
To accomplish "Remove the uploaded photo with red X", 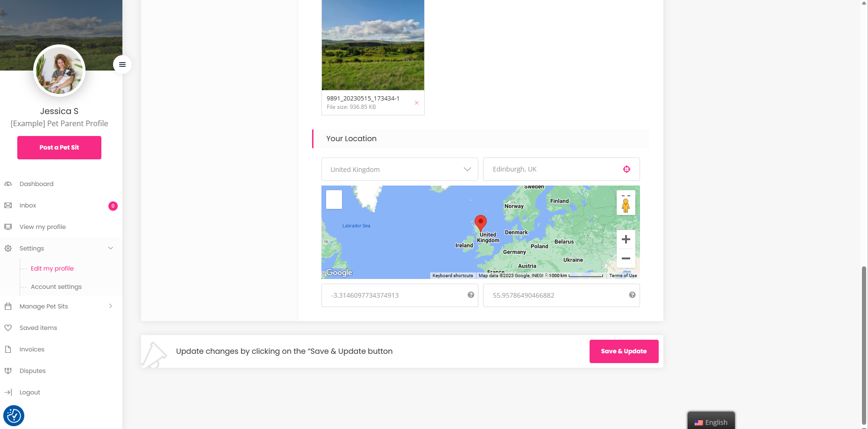I will click(x=417, y=103).
